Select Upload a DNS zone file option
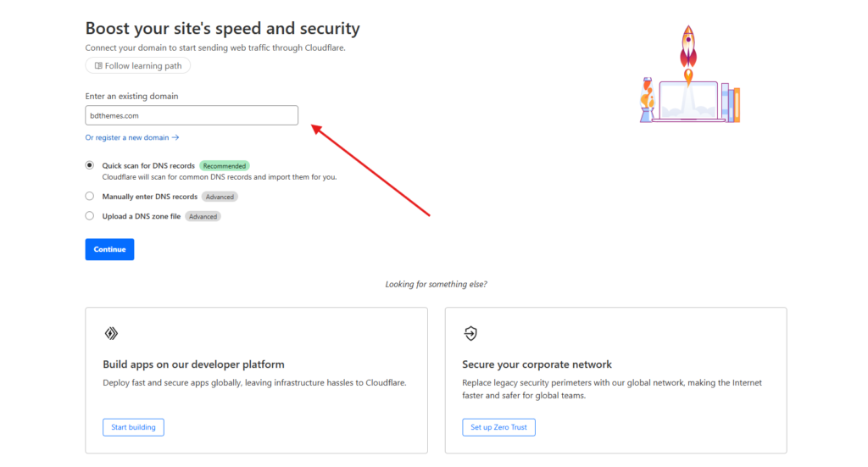Viewport: 868px width, 467px height. click(90, 216)
